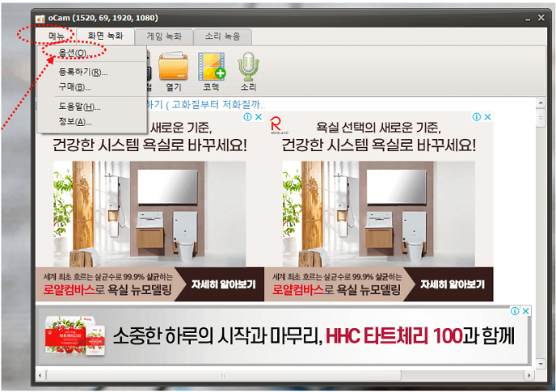Screen dimensions: 556x392
Task: Close the left bathroom ad with X
Action: tap(259, 116)
